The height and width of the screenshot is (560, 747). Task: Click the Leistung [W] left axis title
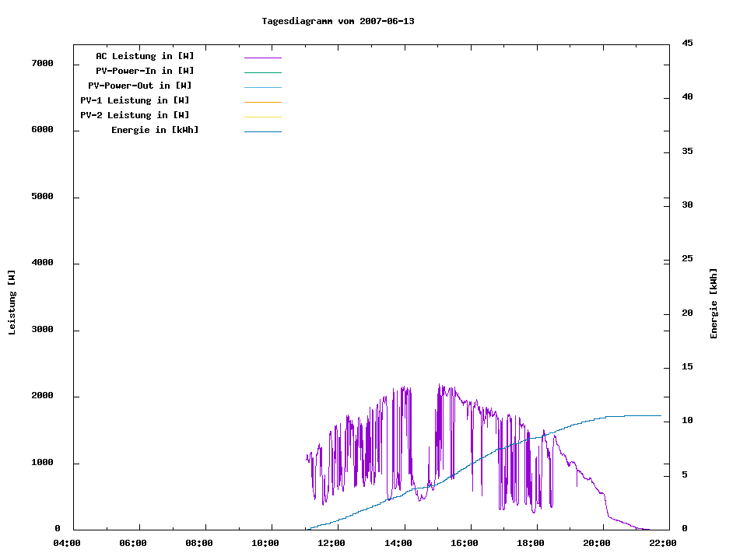(x=12, y=303)
